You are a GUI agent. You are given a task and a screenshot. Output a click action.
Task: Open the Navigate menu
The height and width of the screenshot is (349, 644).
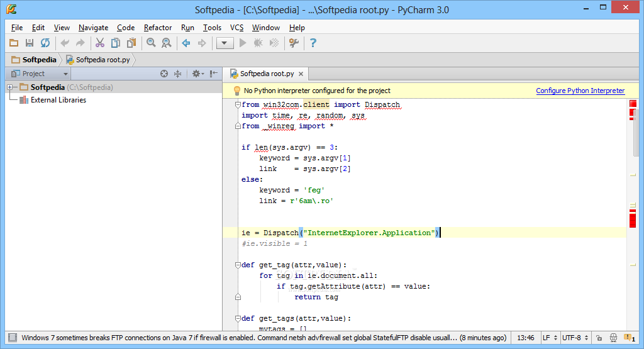click(x=93, y=28)
